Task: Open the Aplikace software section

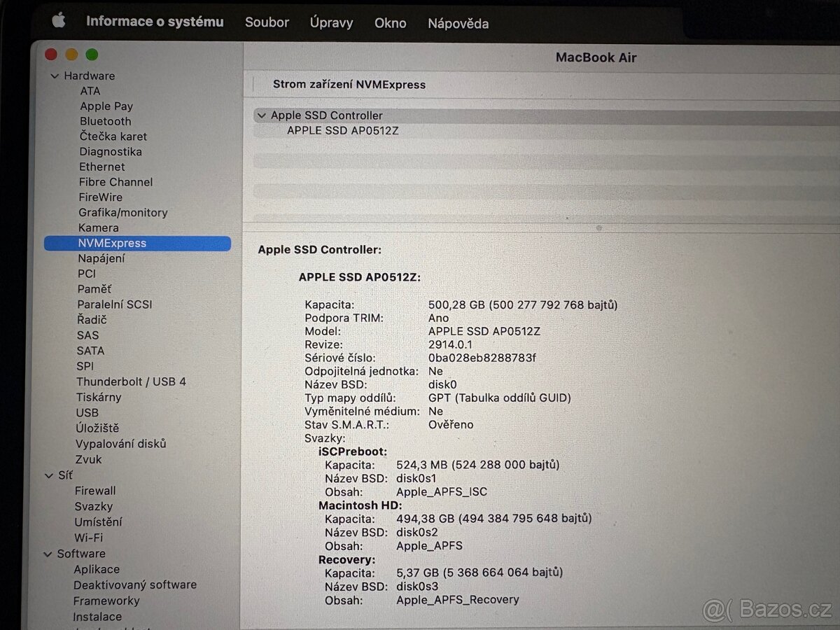Action: 97,569
